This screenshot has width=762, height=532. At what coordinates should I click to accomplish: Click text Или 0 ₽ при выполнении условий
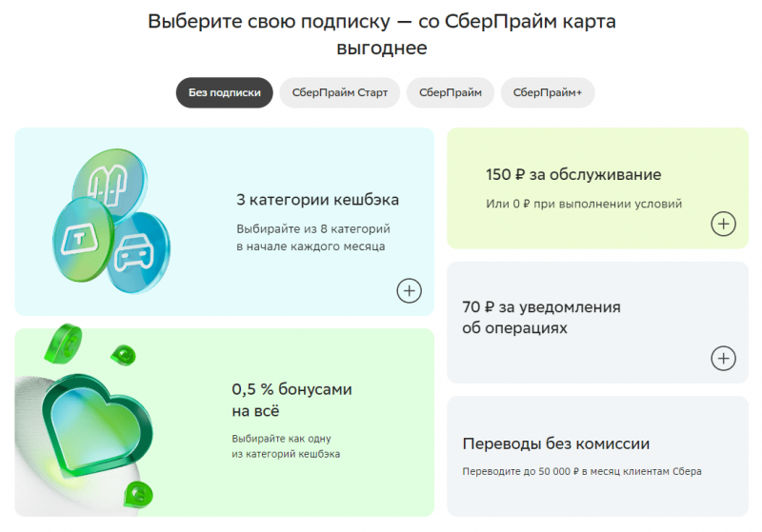(x=584, y=204)
